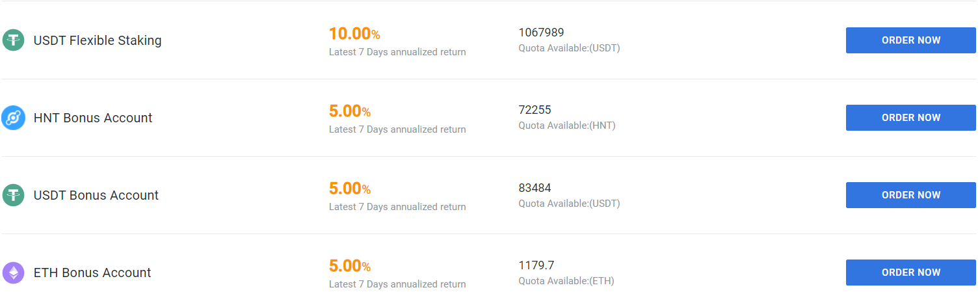Click the USDT Bonus Account Tether icon
The image size is (980, 307).
pos(13,195)
